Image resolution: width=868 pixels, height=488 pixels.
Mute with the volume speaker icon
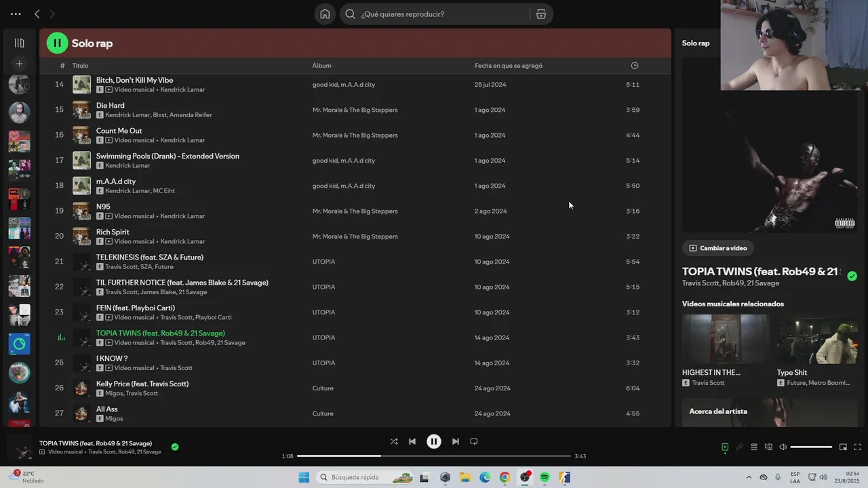click(x=783, y=447)
